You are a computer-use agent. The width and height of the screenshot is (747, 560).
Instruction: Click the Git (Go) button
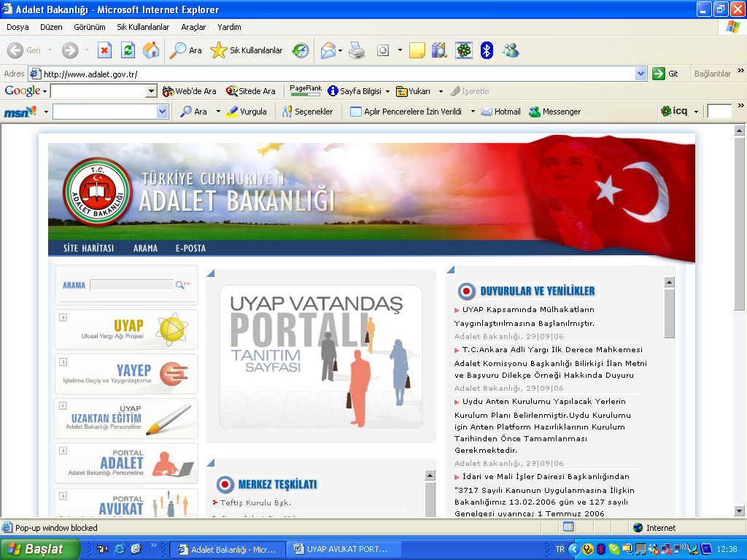[x=665, y=74]
